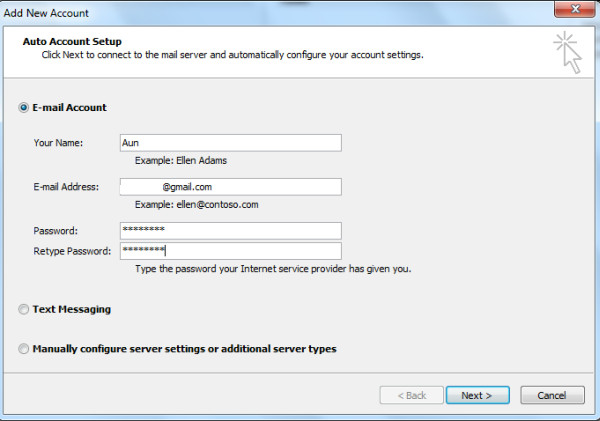Click the 'Example: Ellen Adams' hint text
This screenshot has height=421, width=600.
click(181, 160)
